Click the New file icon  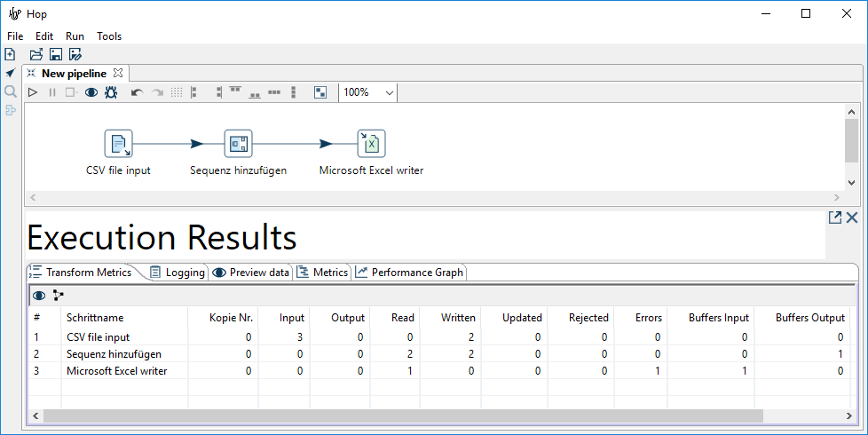pos(10,54)
